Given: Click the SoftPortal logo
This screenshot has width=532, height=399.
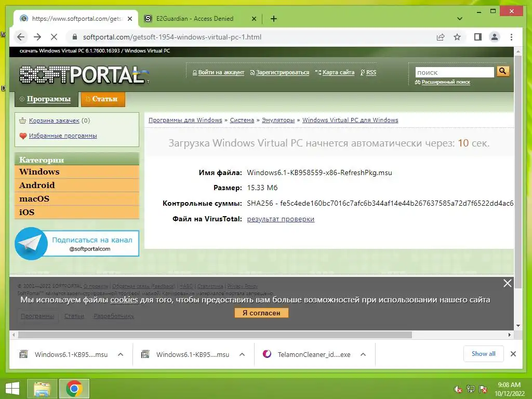Looking at the screenshot, I should point(84,74).
